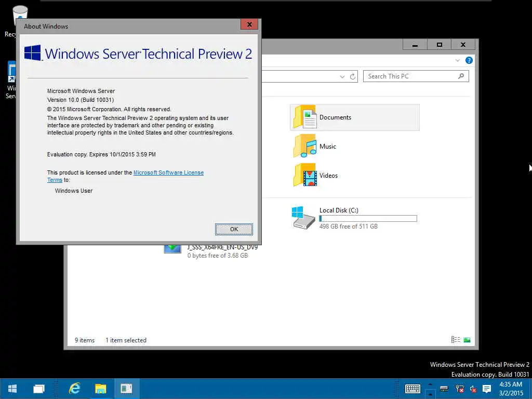Image resolution: width=532 pixels, height=399 pixels.
Task: Switch to File Explorer on the taskbar
Action: pos(100,389)
